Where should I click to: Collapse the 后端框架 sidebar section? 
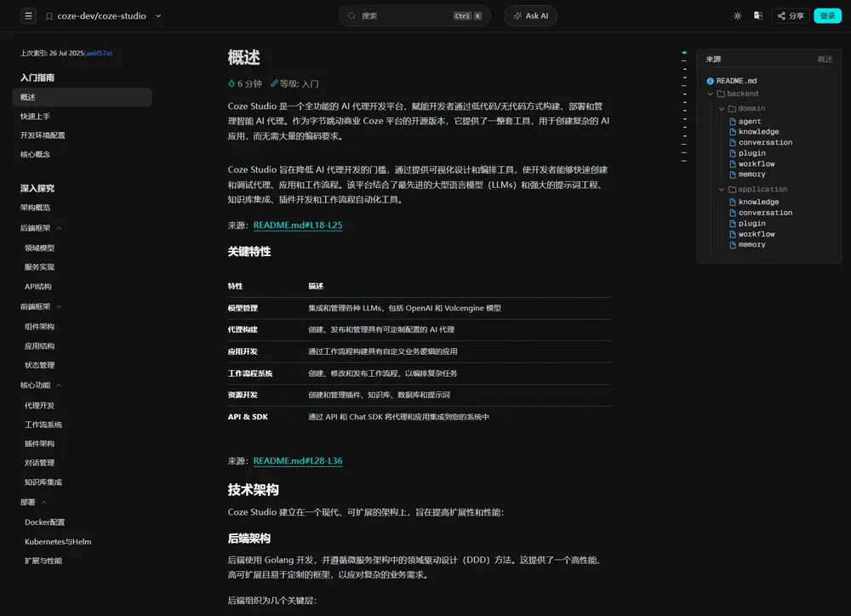tap(59, 228)
